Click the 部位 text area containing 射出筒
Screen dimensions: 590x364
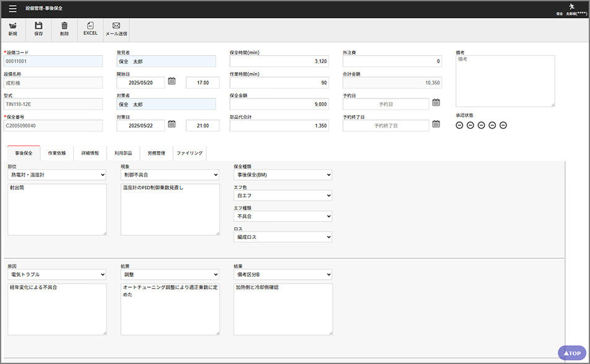pyautogui.click(x=57, y=210)
